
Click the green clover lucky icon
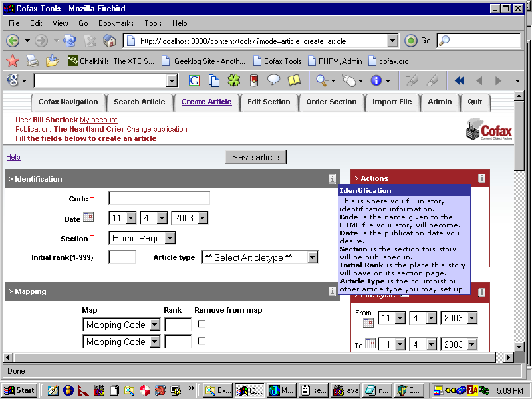pos(234,80)
